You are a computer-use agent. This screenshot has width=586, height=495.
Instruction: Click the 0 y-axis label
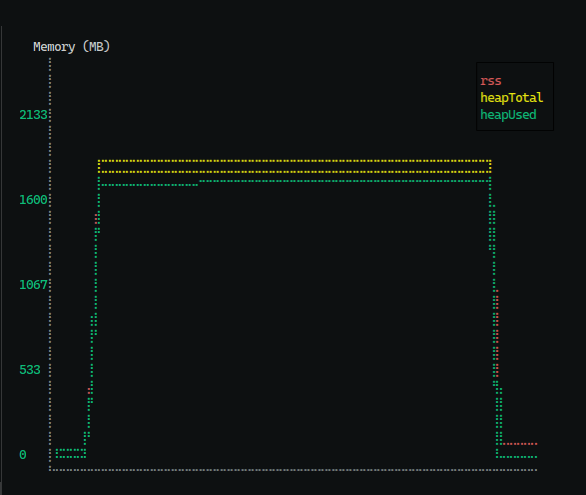click(x=23, y=455)
